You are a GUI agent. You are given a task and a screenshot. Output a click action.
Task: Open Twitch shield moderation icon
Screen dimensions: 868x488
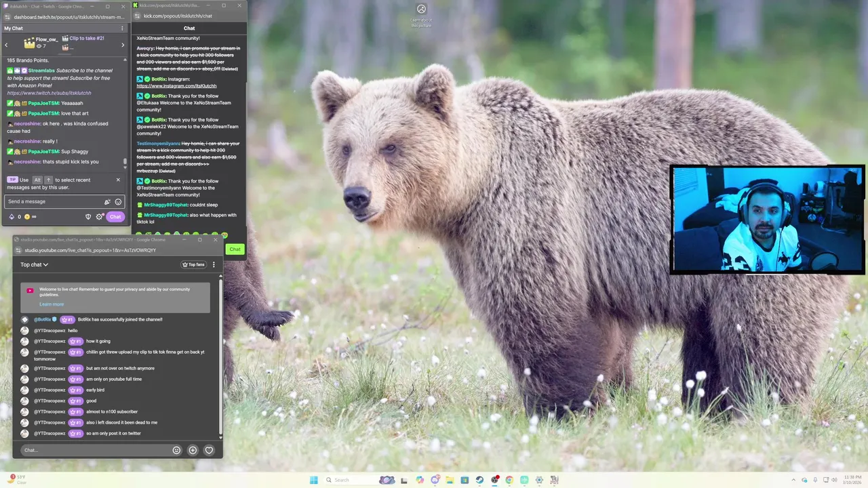[x=87, y=217]
